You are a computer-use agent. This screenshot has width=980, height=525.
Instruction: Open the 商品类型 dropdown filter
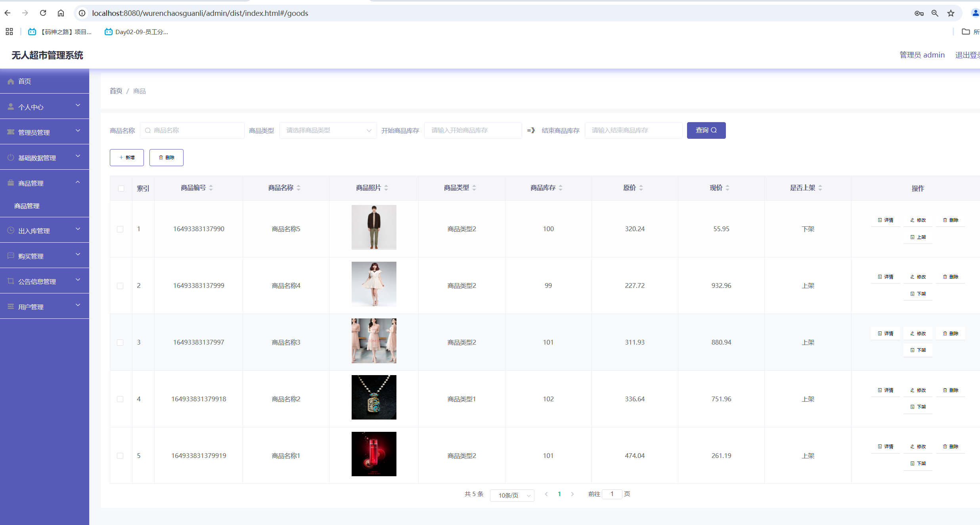(x=328, y=130)
